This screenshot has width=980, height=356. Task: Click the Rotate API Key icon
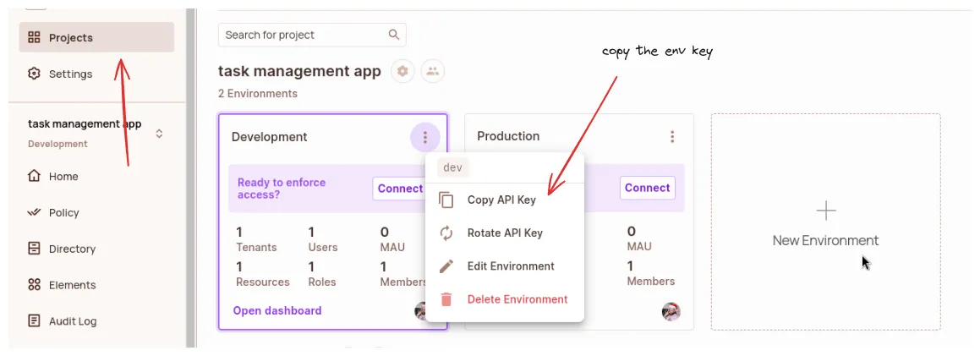click(446, 233)
